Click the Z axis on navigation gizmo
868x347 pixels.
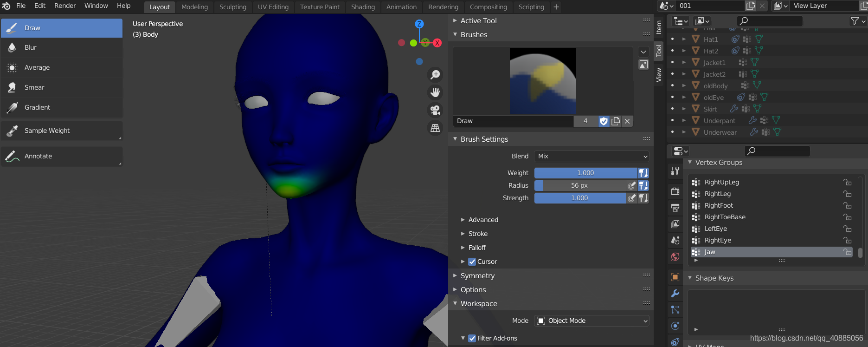click(x=419, y=24)
